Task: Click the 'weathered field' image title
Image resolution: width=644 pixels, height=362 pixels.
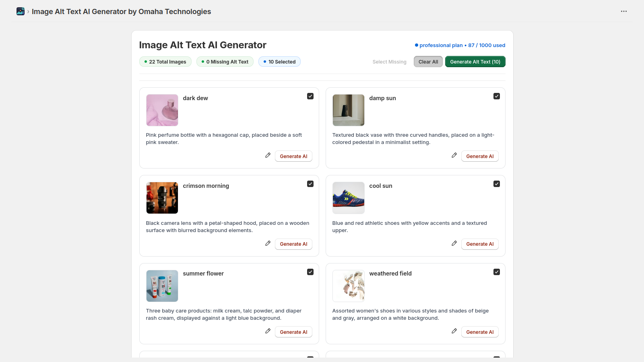Action: [390, 274]
